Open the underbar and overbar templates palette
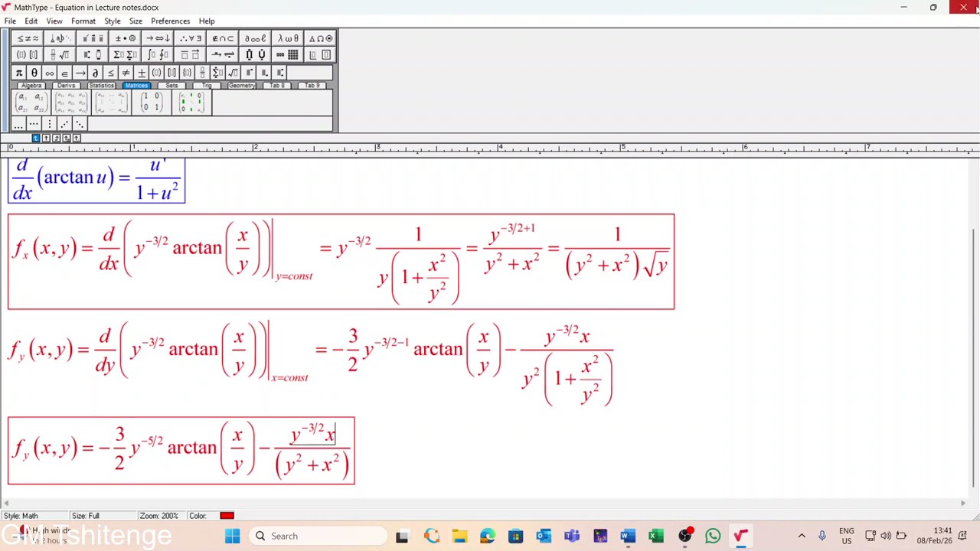The image size is (980, 551). coord(191,55)
